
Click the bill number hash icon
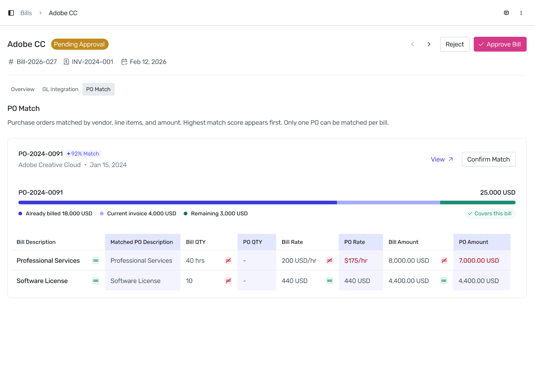(x=11, y=62)
